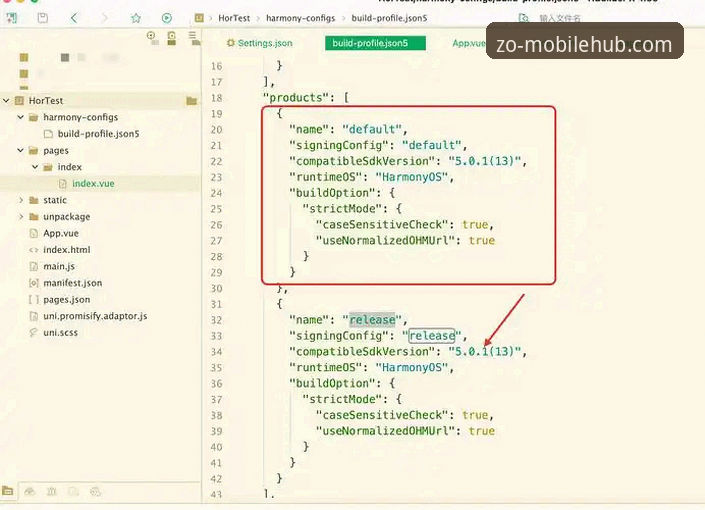
Task: Click the star bookmark icon
Action: pos(136,18)
